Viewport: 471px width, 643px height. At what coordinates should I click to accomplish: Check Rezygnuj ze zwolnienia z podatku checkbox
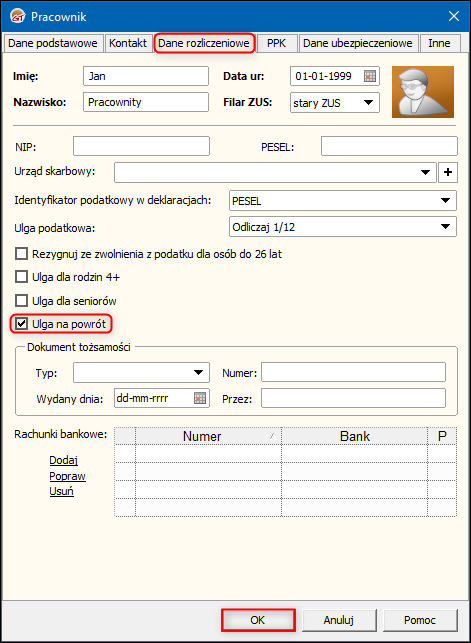coord(21,254)
